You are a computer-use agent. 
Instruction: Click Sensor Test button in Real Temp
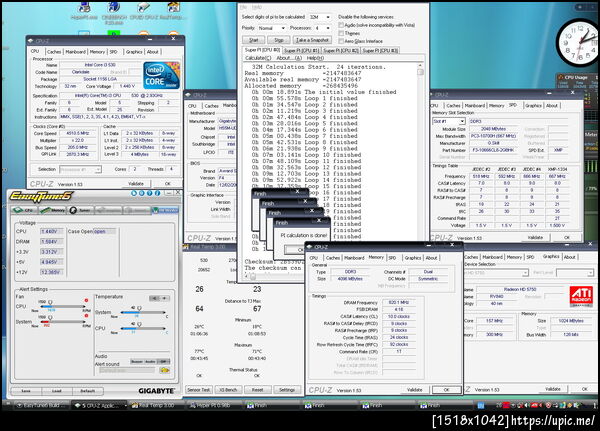pos(199,390)
